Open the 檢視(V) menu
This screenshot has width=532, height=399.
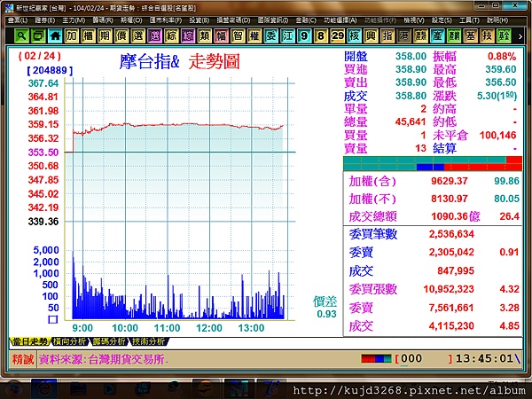(414, 20)
